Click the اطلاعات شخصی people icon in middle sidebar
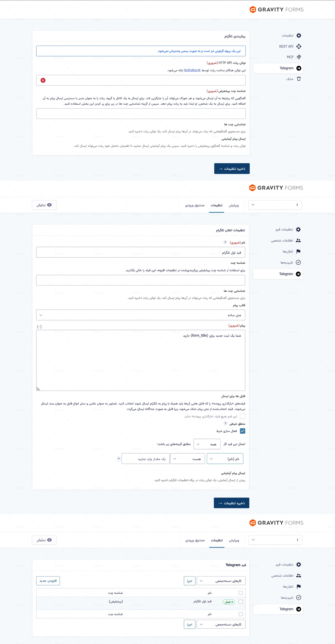335x644 pixels. [298, 240]
